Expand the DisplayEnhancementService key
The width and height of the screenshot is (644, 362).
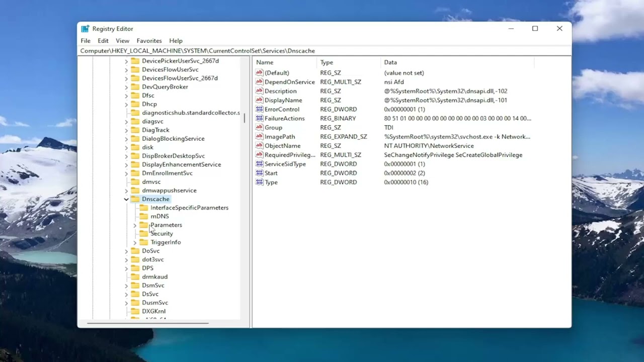point(126,164)
